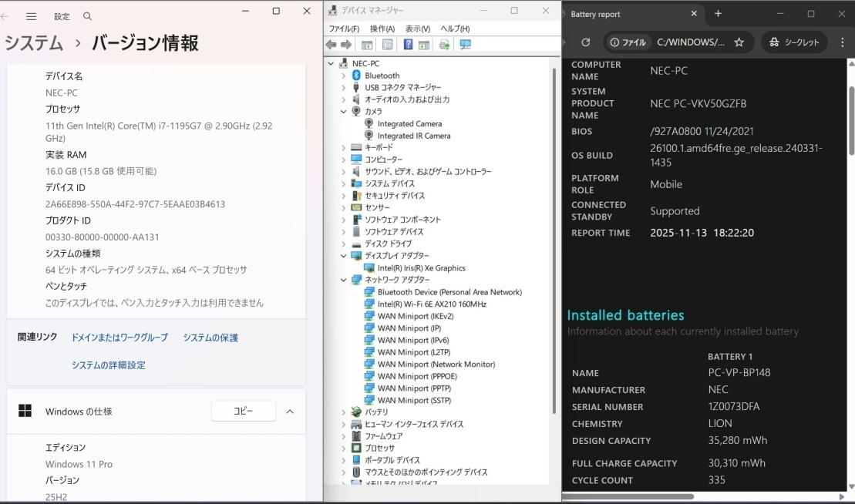Collapse the ネットワーク アダプター tree node

tap(344, 280)
